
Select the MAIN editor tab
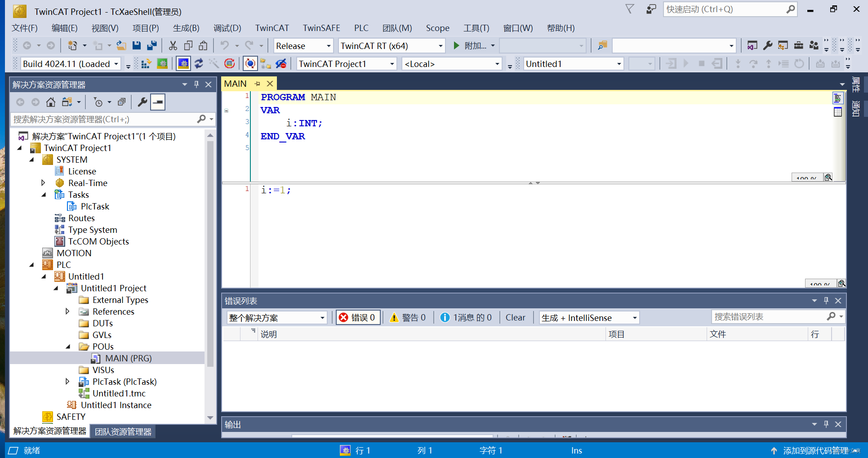pyautogui.click(x=235, y=84)
